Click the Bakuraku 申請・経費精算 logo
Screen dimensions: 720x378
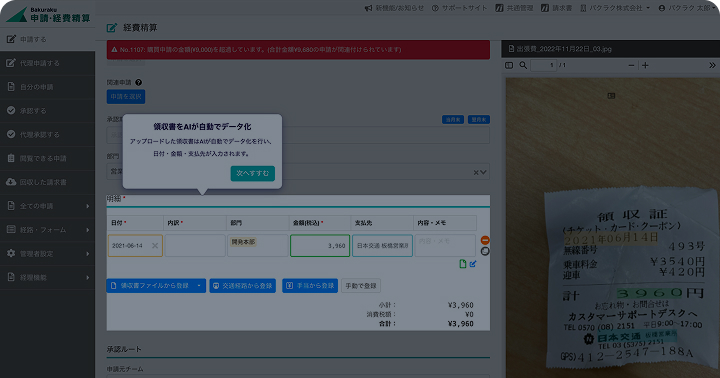coord(48,15)
